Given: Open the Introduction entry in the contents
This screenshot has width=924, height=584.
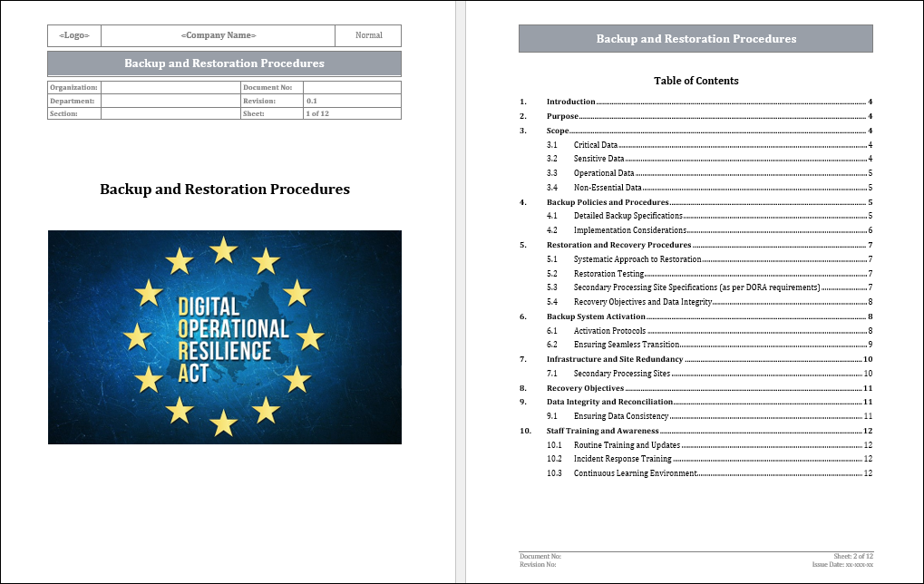Looking at the screenshot, I should coord(570,102).
